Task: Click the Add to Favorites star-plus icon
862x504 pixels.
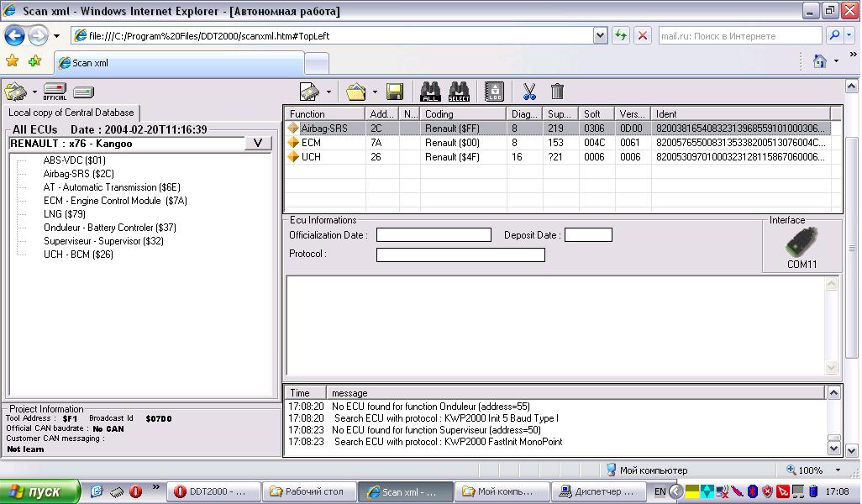Action: point(35,61)
